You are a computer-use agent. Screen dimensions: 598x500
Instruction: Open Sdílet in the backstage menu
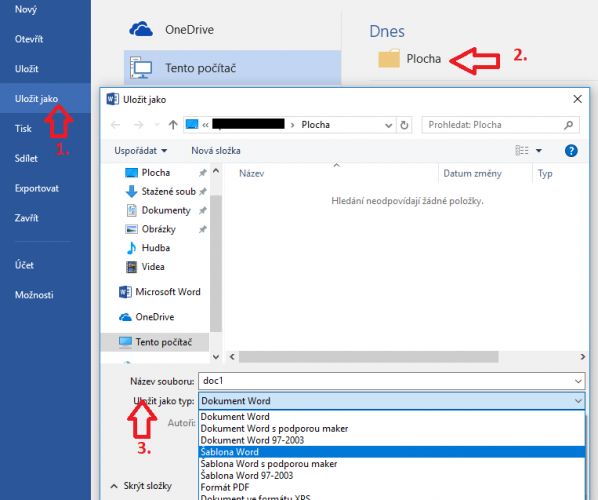26,158
